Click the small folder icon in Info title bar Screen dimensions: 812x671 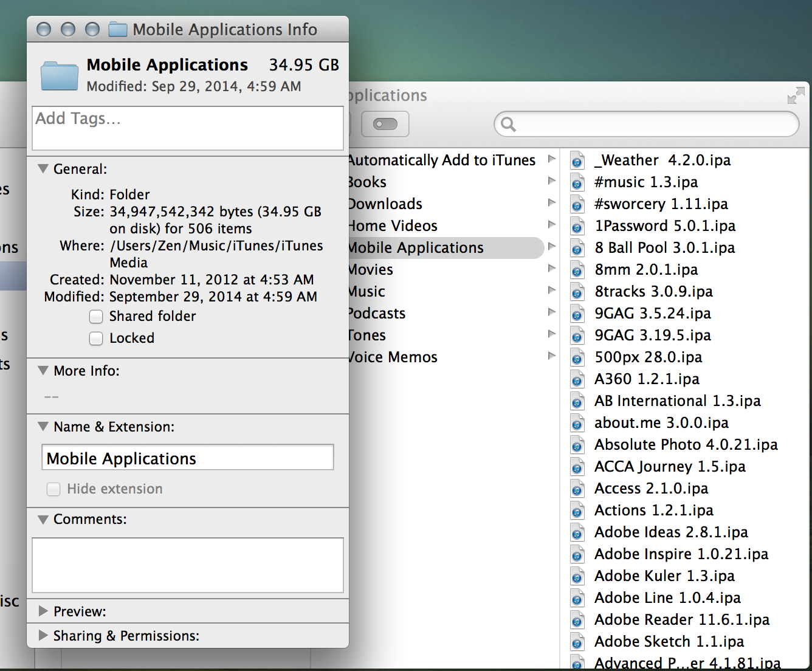(x=118, y=29)
